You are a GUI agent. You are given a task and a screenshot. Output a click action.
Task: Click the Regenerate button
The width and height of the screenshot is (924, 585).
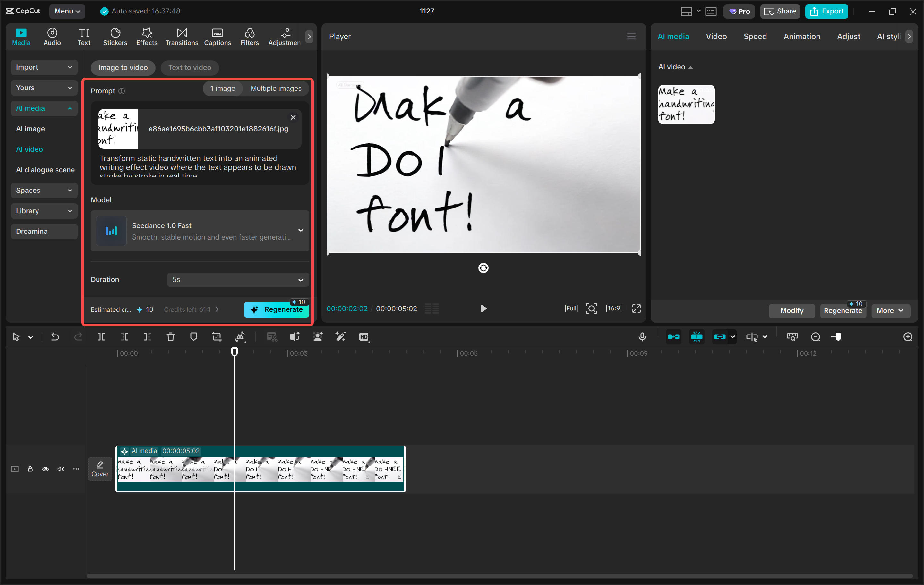276,309
